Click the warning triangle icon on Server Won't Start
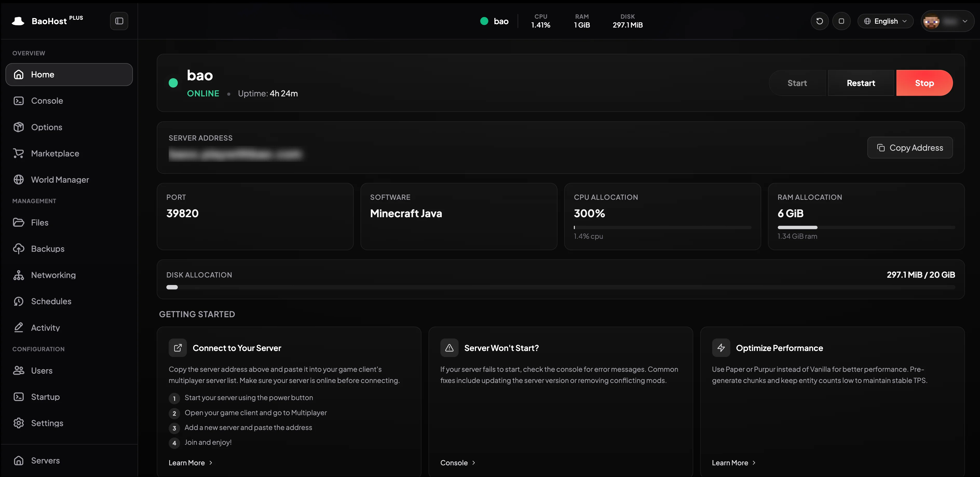The image size is (980, 477). pos(449,348)
